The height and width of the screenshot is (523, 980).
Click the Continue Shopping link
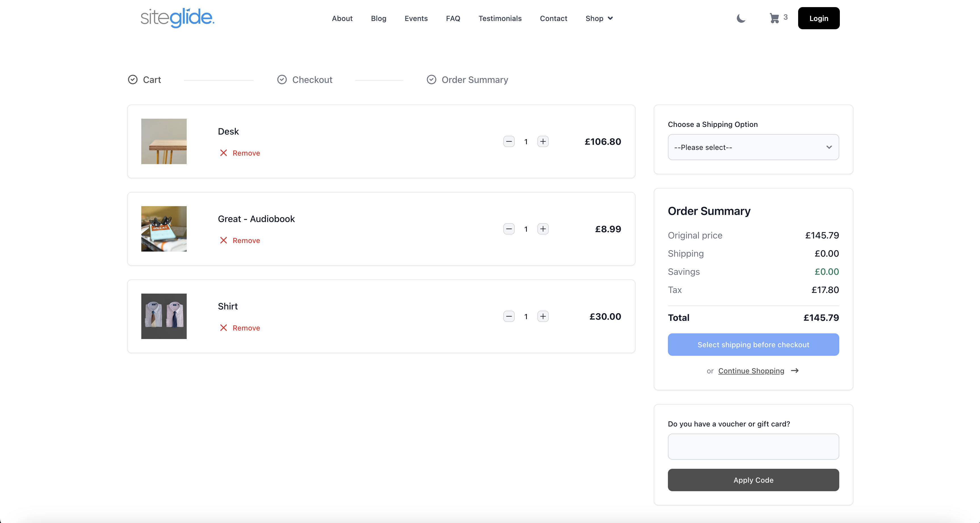coord(751,371)
